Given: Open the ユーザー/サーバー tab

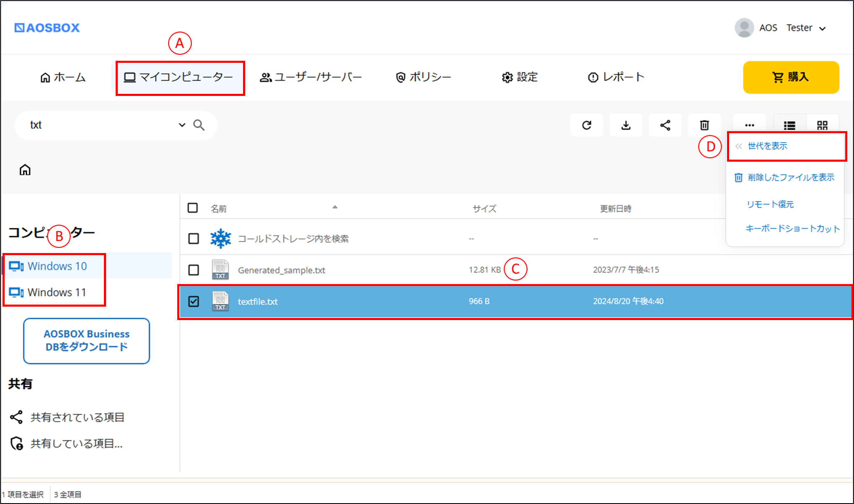Looking at the screenshot, I should pyautogui.click(x=311, y=78).
